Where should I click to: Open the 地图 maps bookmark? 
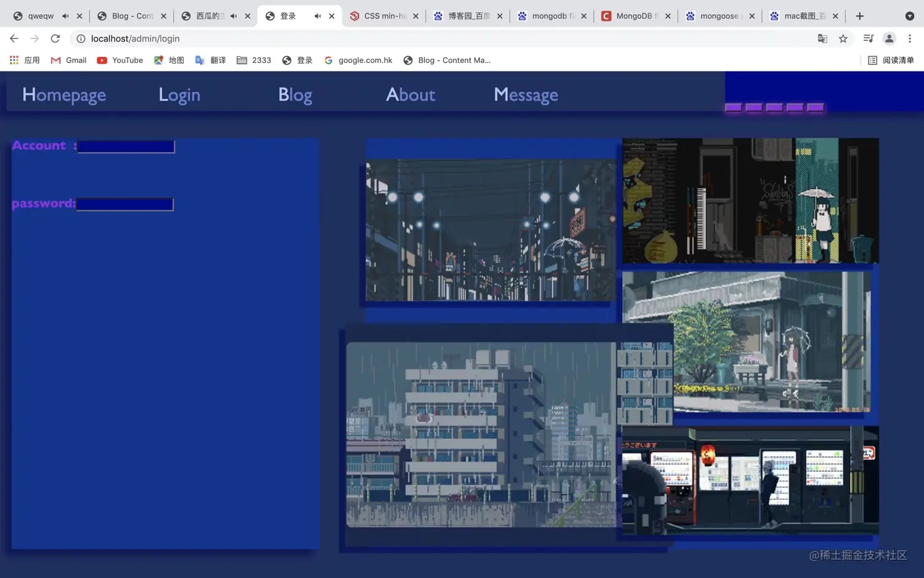pos(169,60)
